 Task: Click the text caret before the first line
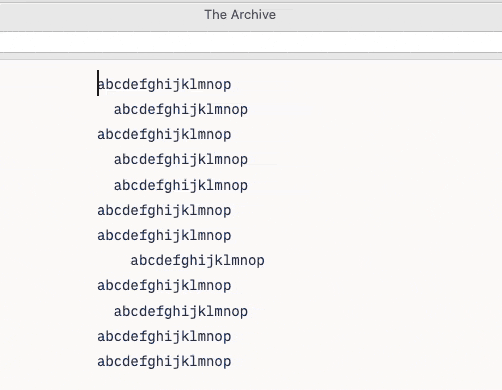98,83
